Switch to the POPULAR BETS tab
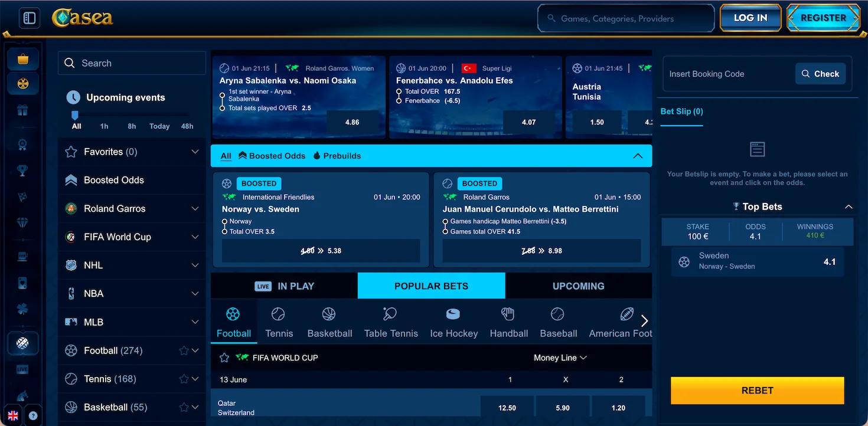 tap(432, 286)
